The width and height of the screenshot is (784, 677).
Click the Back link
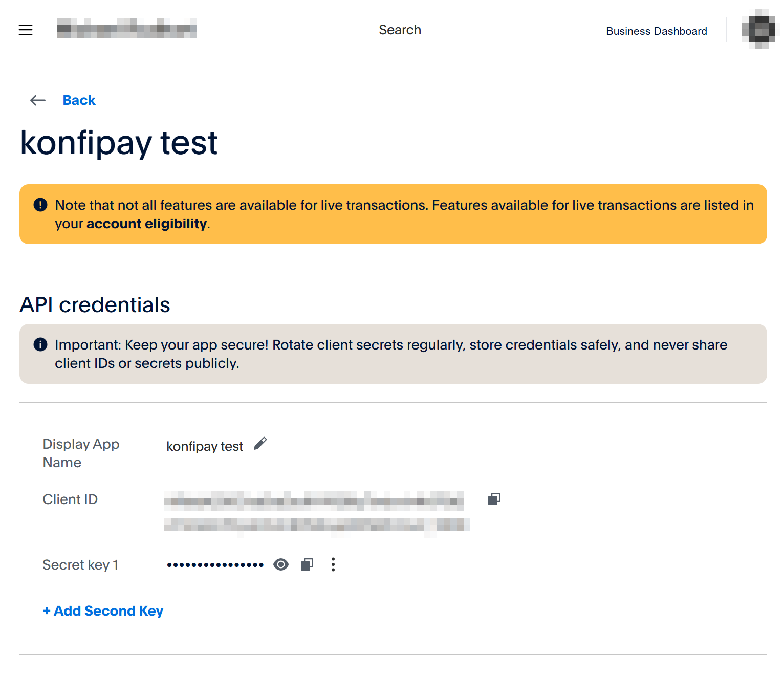click(79, 100)
